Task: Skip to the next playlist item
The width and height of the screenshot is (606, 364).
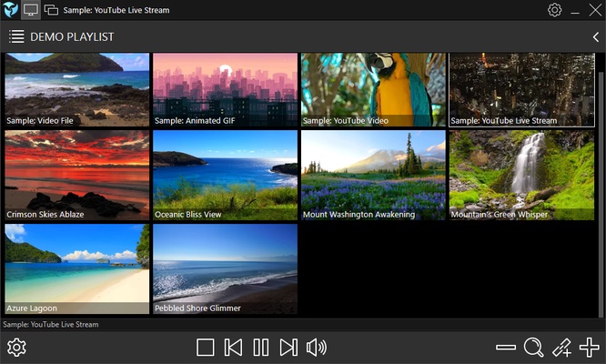Action: (288, 348)
